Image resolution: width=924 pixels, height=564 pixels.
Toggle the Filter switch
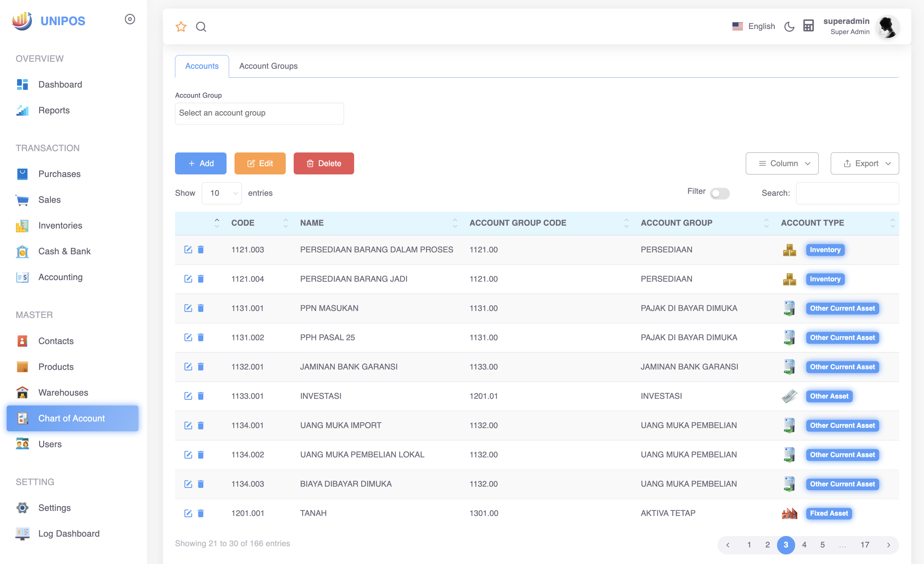click(x=720, y=193)
